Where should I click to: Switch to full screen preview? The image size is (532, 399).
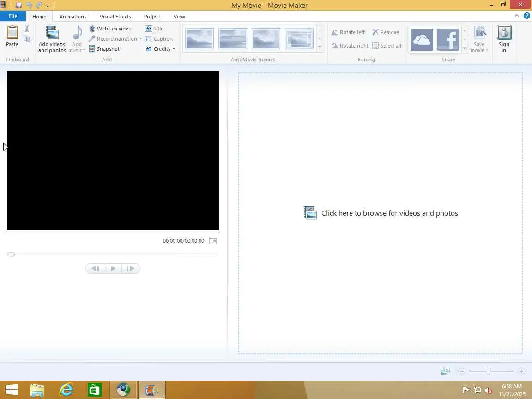213,241
